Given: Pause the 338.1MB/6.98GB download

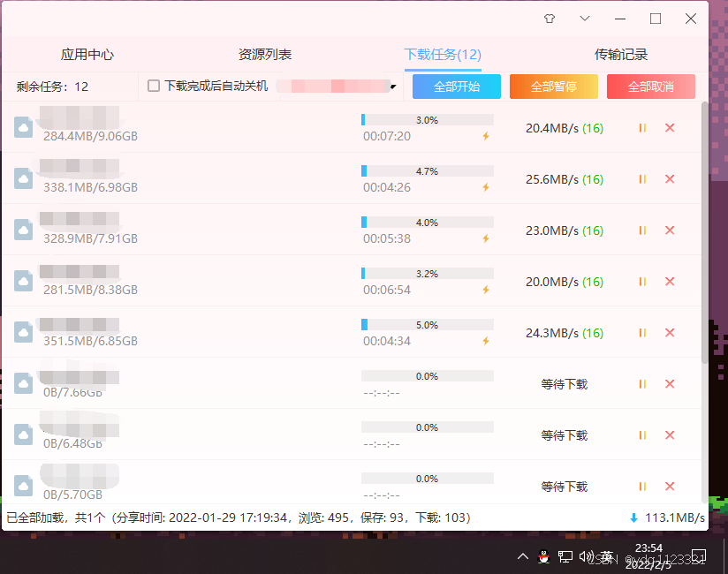Looking at the screenshot, I should click(x=642, y=179).
